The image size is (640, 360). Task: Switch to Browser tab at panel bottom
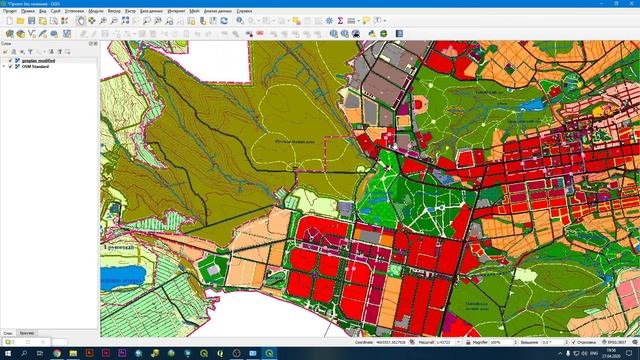click(27, 333)
